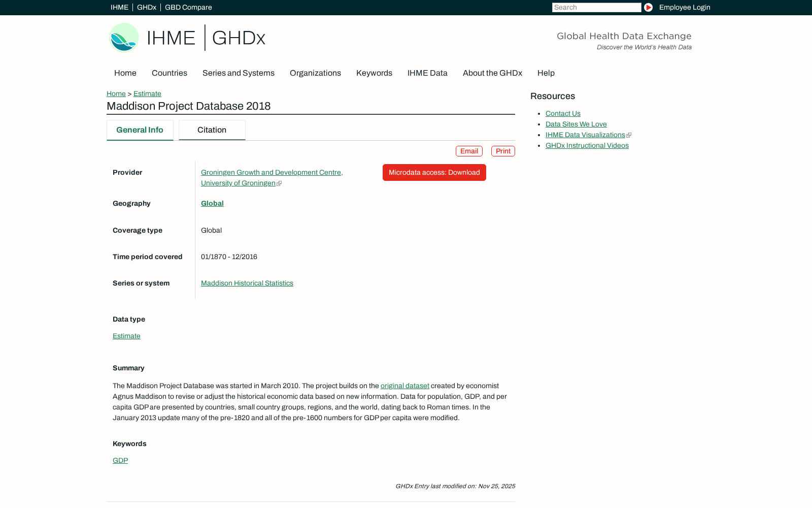Click Estimate link under Data type
This screenshot has height=508, width=812.
click(126, 336)
